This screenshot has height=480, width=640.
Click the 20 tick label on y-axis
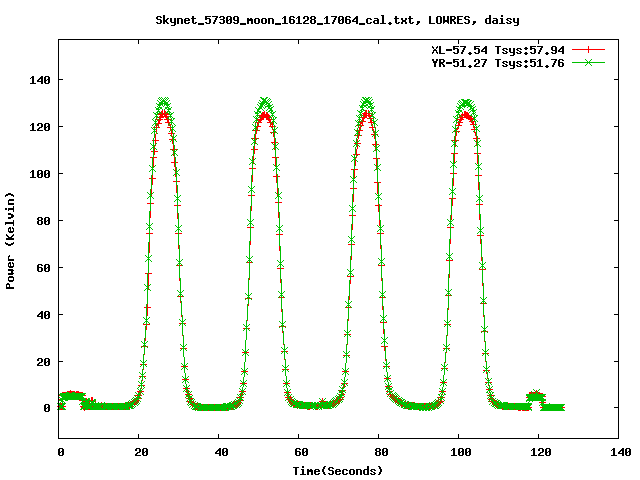[x=44, y=362]
